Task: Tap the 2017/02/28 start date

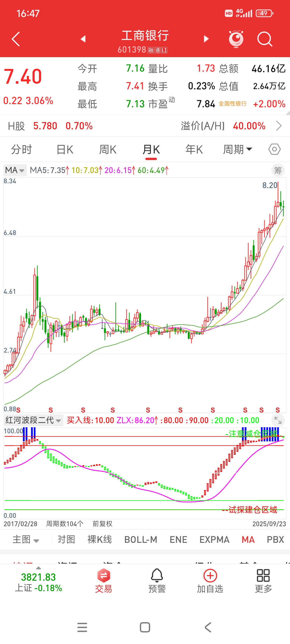Action: click(20, 524)
